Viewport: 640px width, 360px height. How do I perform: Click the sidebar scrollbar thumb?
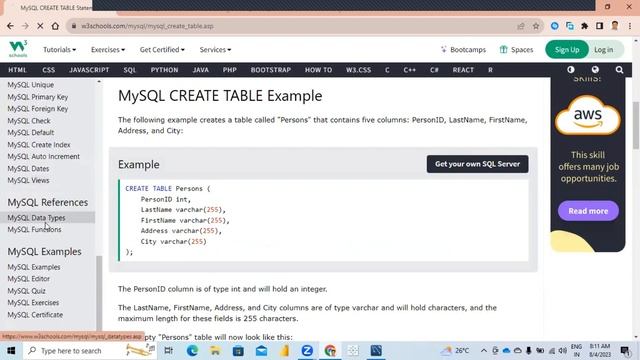point(99,292)
